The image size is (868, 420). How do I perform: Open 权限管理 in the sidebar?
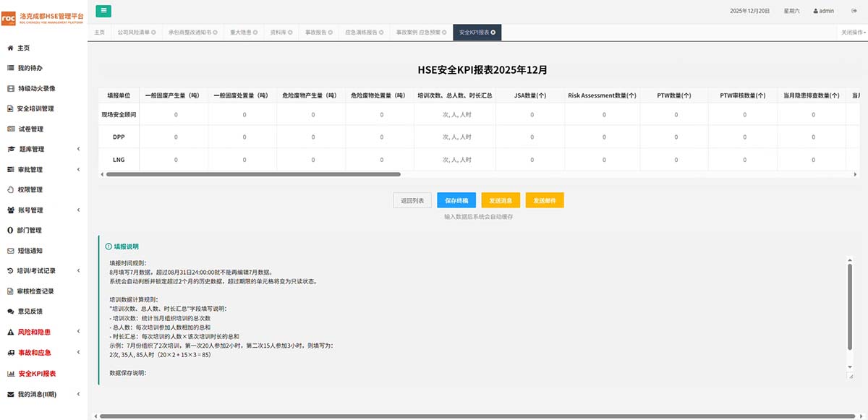point(30,189)
